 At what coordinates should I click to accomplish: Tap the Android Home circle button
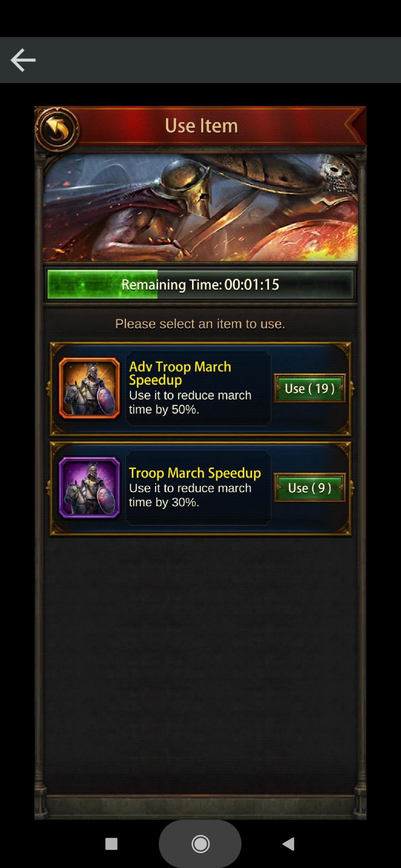[x=200, y=844]
